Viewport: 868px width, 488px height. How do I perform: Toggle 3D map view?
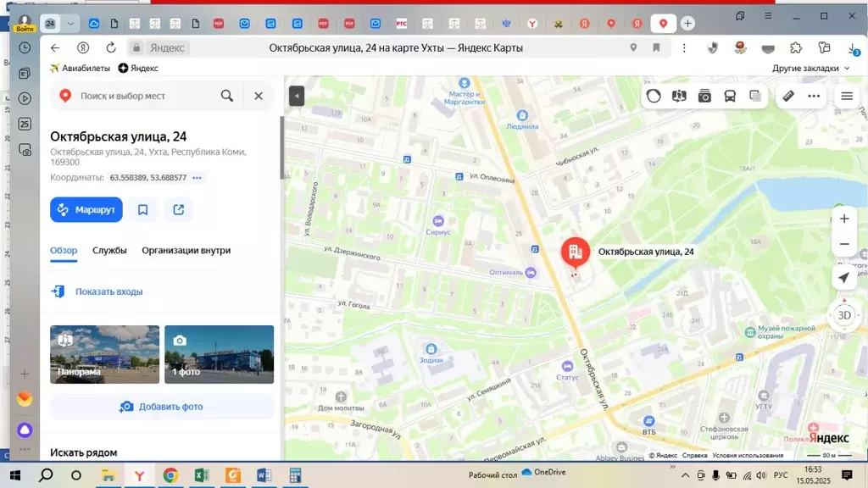pos(844,315)
